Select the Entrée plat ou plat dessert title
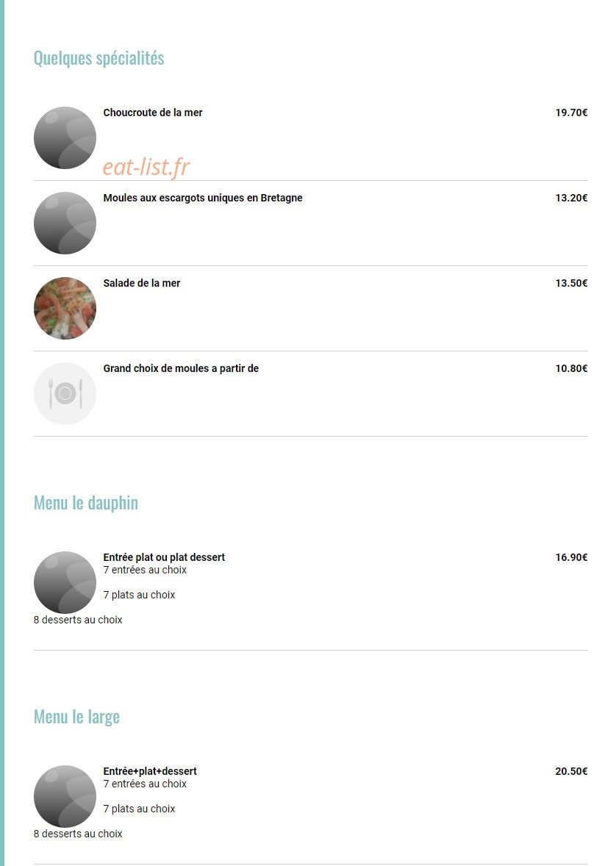The width and height of the screenshot is (616, 866). (164, 557)
